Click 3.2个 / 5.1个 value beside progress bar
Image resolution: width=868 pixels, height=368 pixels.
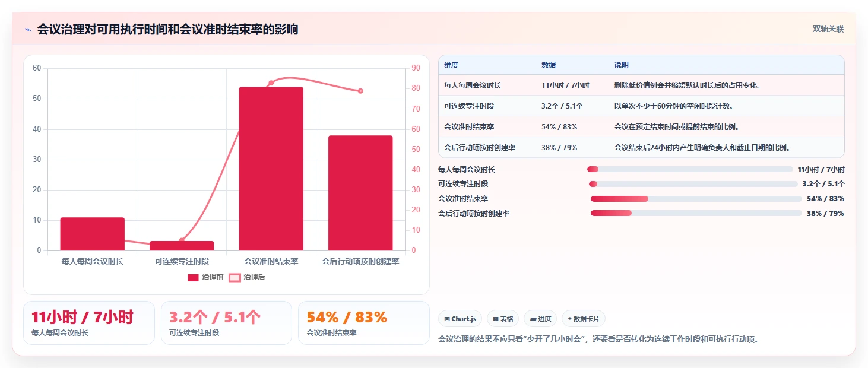(823, 184)
